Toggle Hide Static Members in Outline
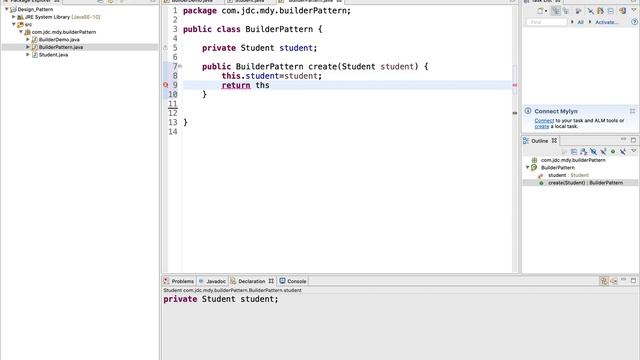 (603, 151)
